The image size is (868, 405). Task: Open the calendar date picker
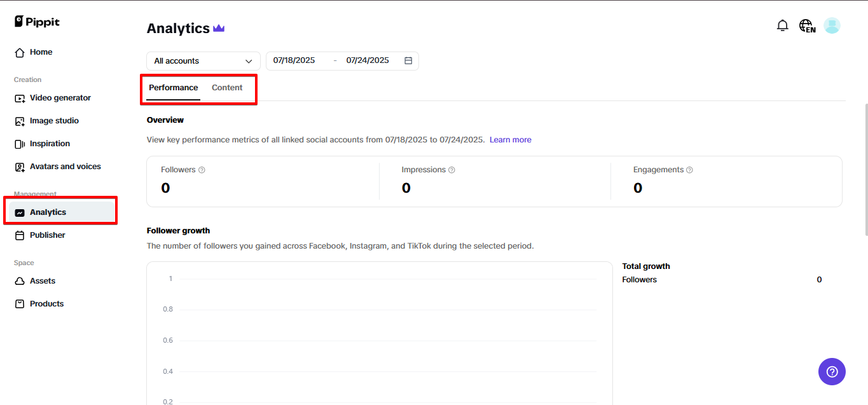click(408, 60)
